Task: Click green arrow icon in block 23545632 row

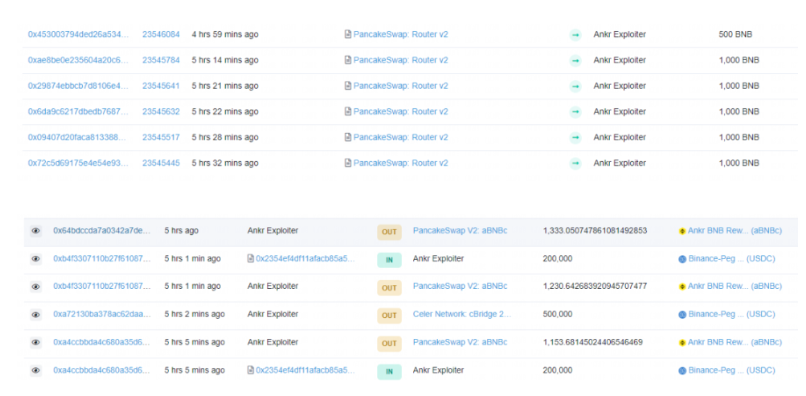Action: [x=575, y=112]
